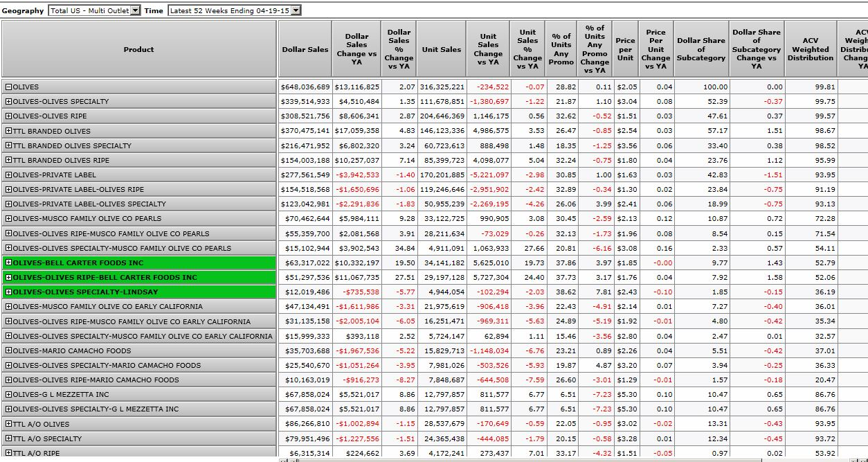
Task: Click plus icon beside OLIVES-PRIVATE LABEL
Action: click(x=8, y=175)
